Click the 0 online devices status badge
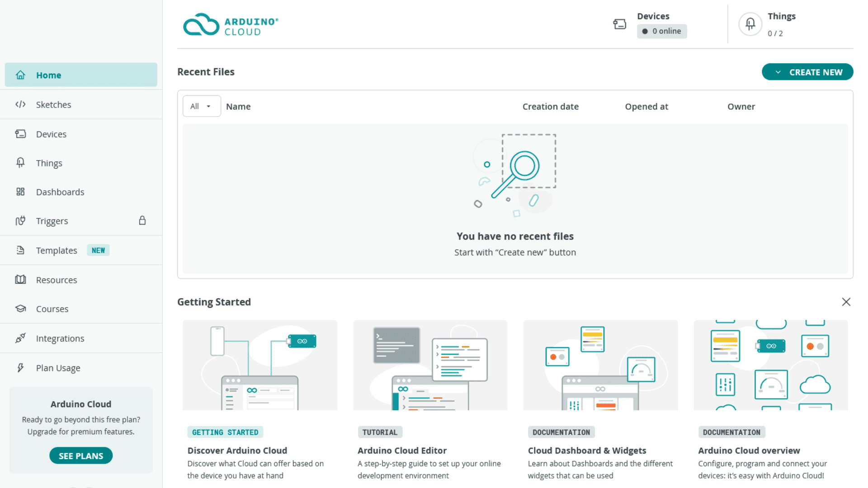Screen dimensions: 868x488 tap(662, 31)
